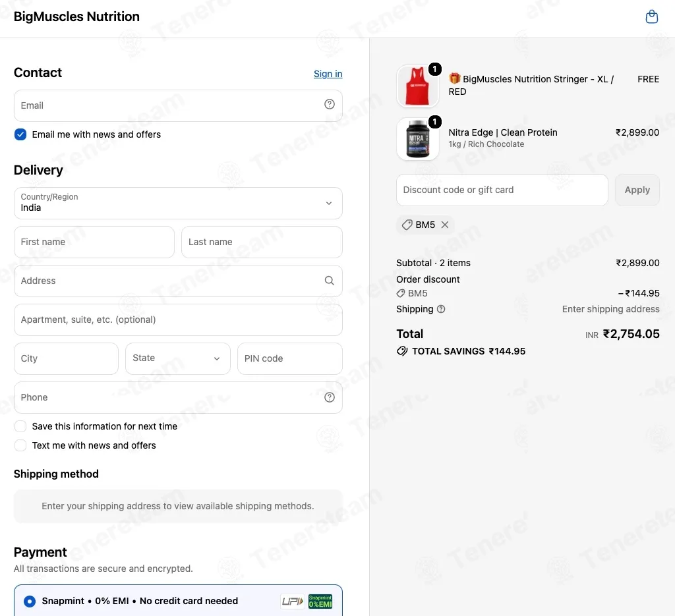Focus the PIN code field
This screenshot has width=675, height=616.
290,358
